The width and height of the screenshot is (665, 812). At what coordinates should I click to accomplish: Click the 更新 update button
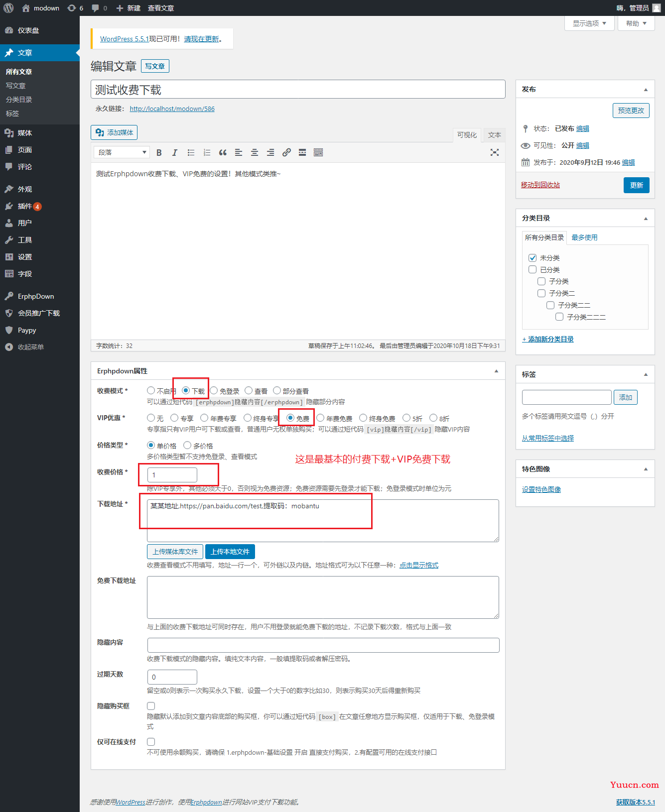[637, 185]
